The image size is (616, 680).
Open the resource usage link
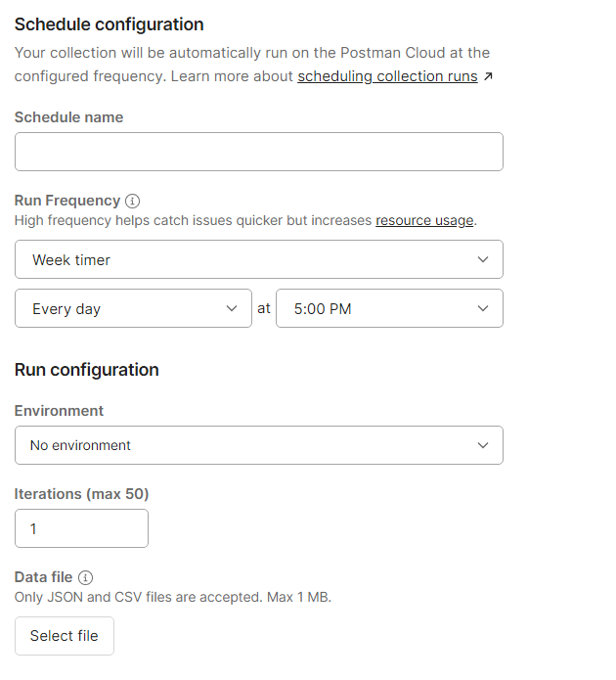click(x=424, y=220)
